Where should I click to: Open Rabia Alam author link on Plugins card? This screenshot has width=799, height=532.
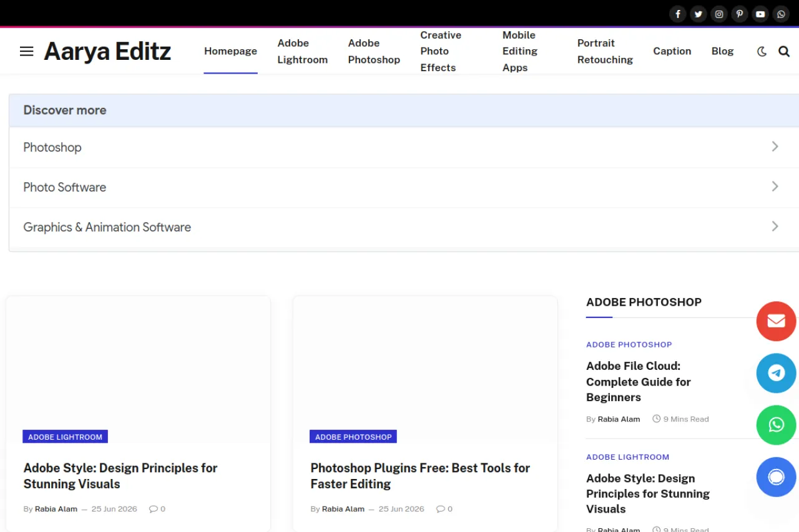coord(343,509)
